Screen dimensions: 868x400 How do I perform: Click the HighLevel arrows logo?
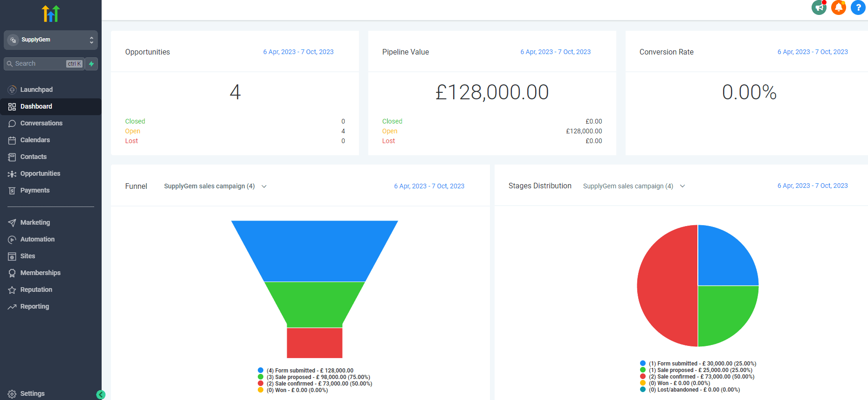pyautogui.click(x=51, y=14)
